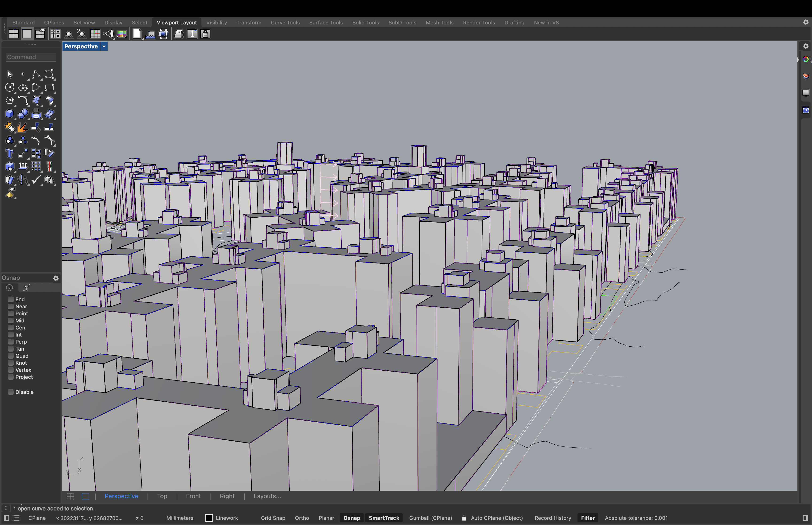Click the Layouts... button

click(267, 496)
